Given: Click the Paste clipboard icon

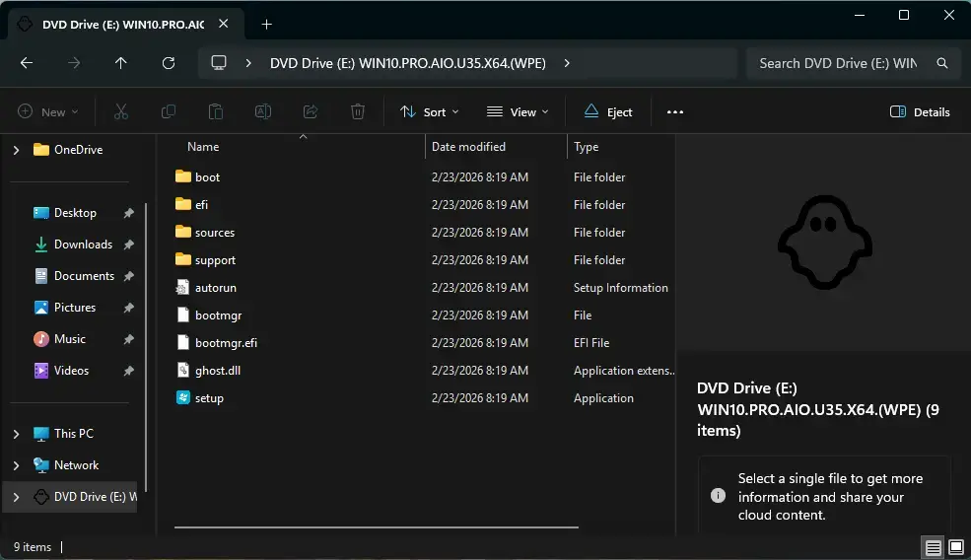Looking at the screenshot, I should [216, 111].
